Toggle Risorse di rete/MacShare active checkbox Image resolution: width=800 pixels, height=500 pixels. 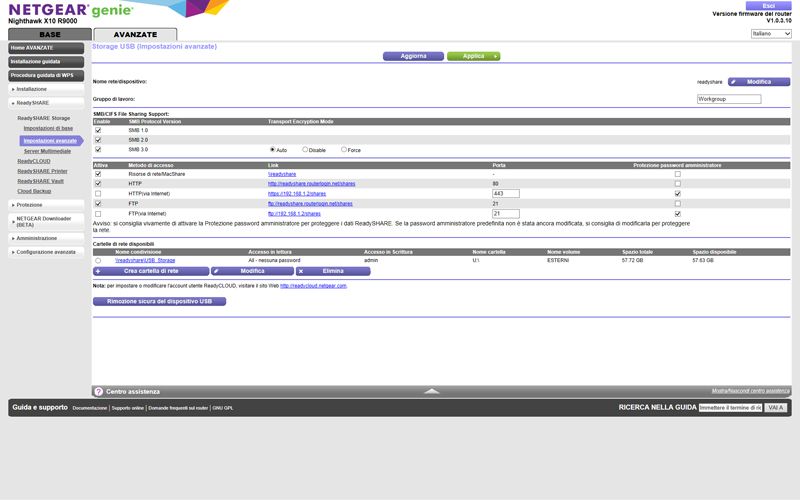(98, 174)
